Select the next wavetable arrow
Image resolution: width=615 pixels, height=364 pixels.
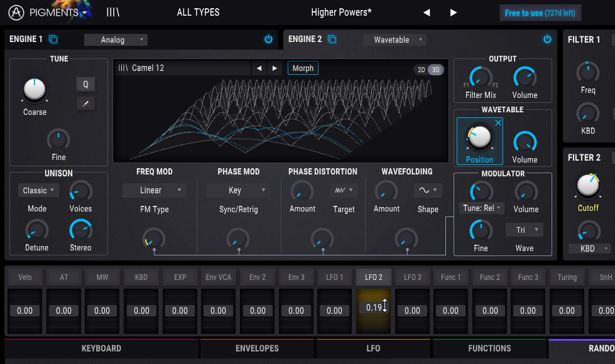(x=275, y=68)
